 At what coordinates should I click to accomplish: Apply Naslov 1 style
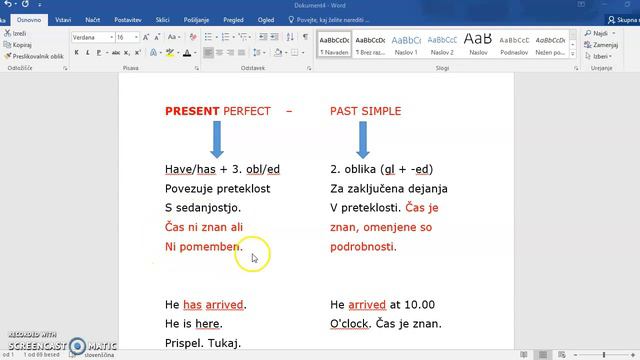[406, 44]
